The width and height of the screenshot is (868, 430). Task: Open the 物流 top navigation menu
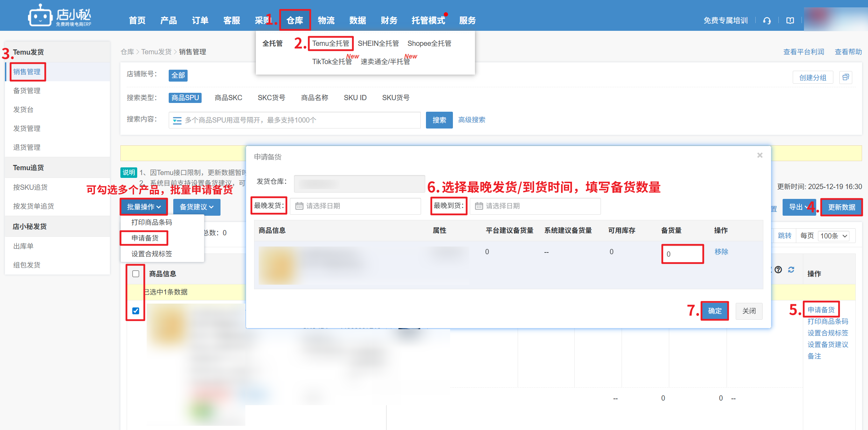tap(326, 21)
